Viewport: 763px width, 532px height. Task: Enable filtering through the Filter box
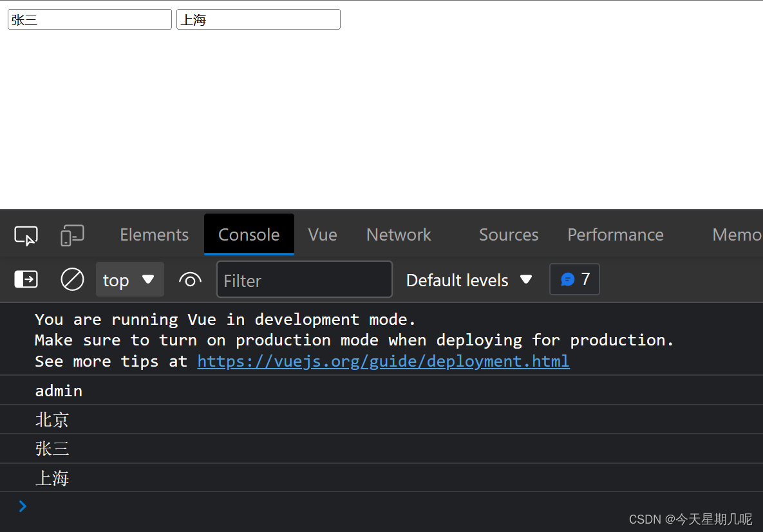(x=304, y=279)
